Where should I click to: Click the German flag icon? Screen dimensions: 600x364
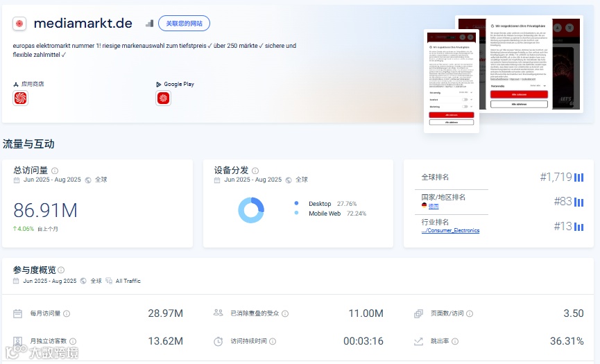click(x=424, y=205)
